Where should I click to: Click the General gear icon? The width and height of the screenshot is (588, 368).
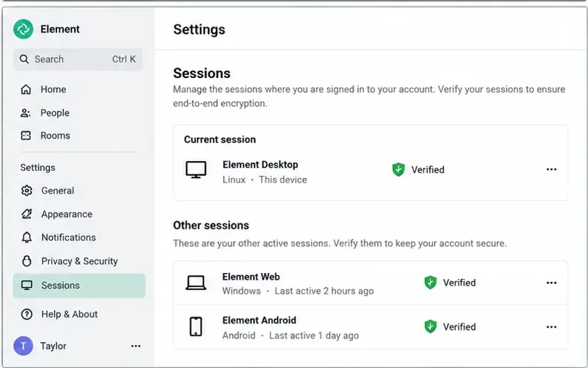[x=27, y=191]
